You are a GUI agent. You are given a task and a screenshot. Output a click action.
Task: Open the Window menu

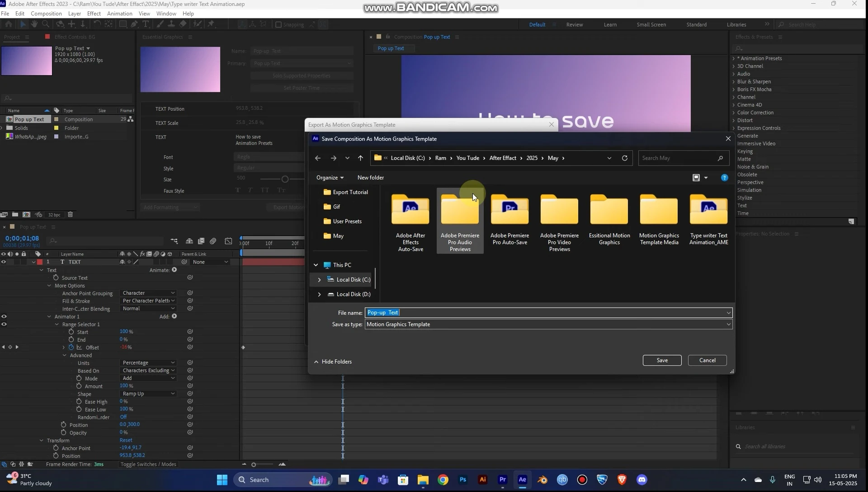166,14
